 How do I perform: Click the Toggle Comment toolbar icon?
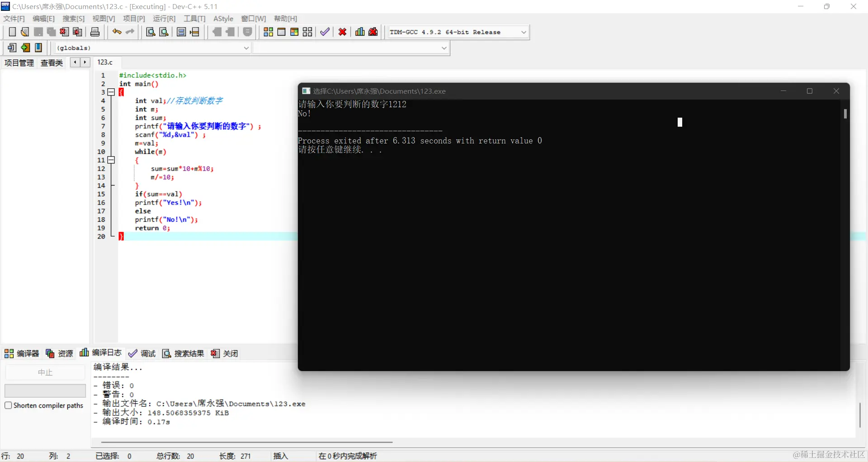point(247,32)
